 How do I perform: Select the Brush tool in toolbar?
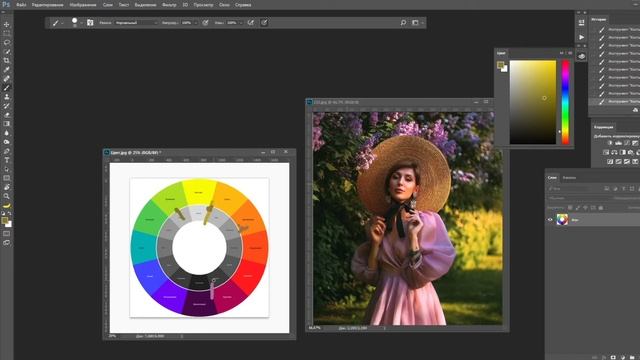pos(7,88)
